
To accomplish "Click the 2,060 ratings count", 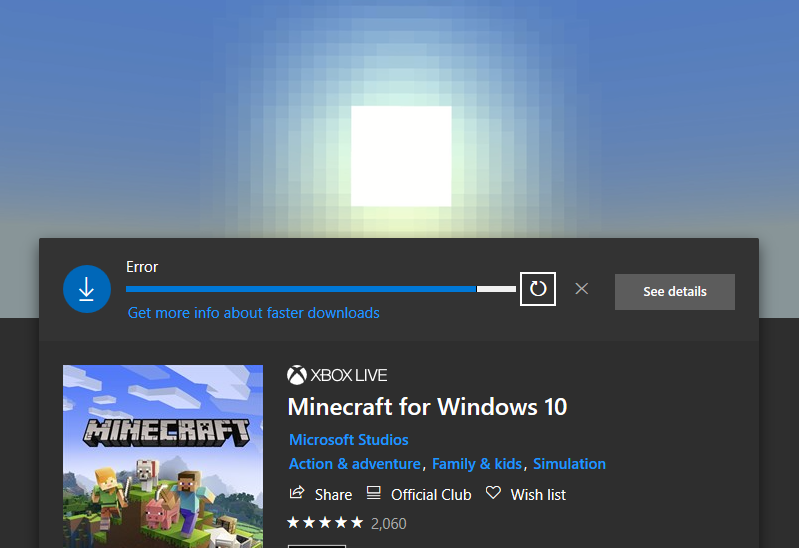I will coord(389,524).
